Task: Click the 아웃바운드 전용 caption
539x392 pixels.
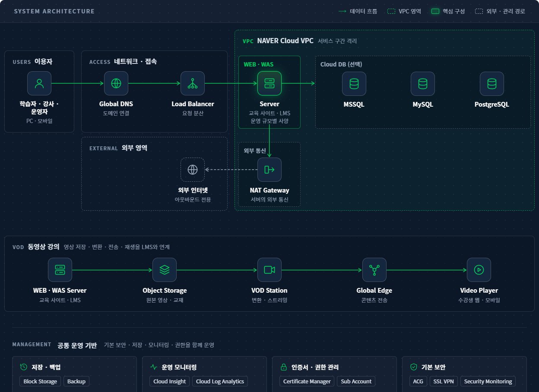Action: click(193, 200)
